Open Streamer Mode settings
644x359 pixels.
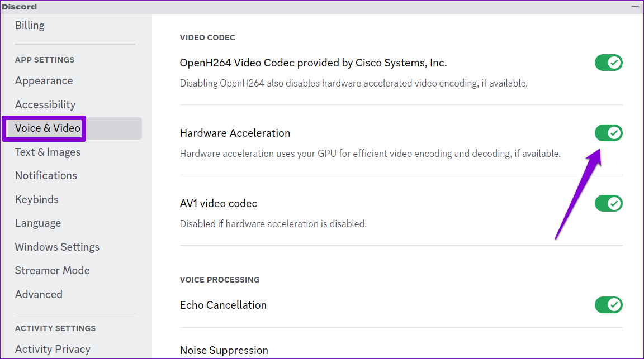(52, 270)
